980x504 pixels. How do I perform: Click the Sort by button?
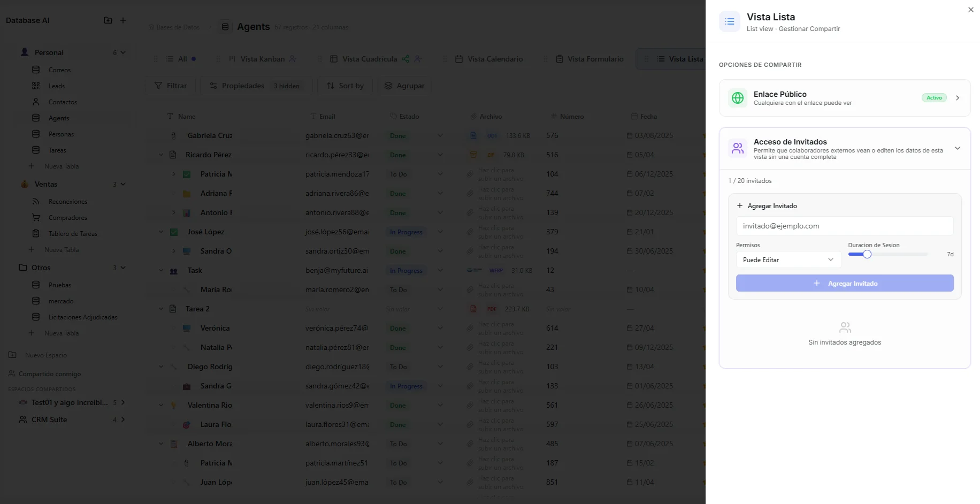tap(346, 86)
